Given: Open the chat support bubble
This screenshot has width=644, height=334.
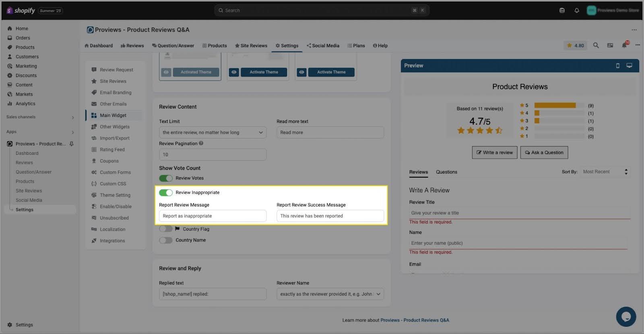Looking at the screenshot, I should [626, 317].
